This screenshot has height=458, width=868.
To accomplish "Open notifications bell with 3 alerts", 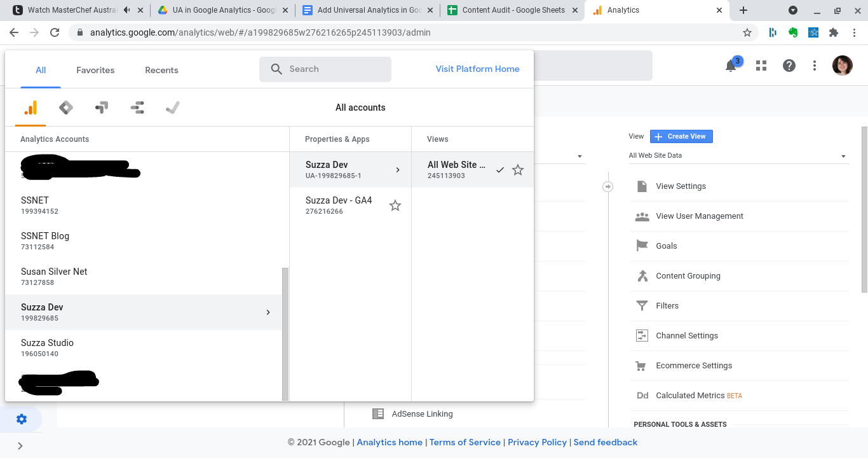I will coord(732,65).
